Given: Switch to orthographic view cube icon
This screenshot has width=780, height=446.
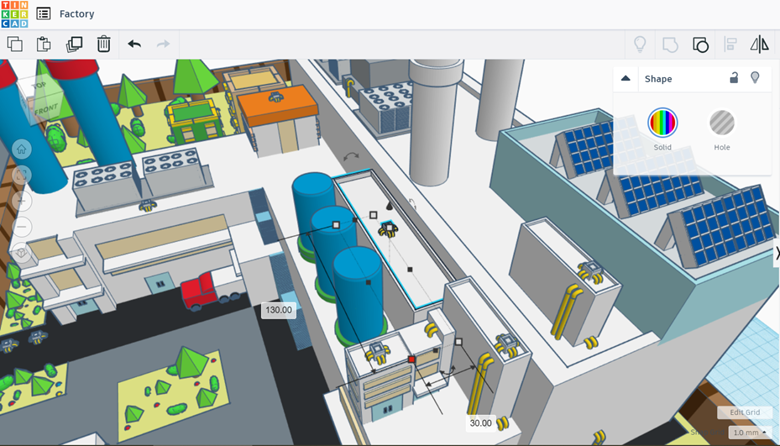Looking at the screenshot, I should (21, 253).
